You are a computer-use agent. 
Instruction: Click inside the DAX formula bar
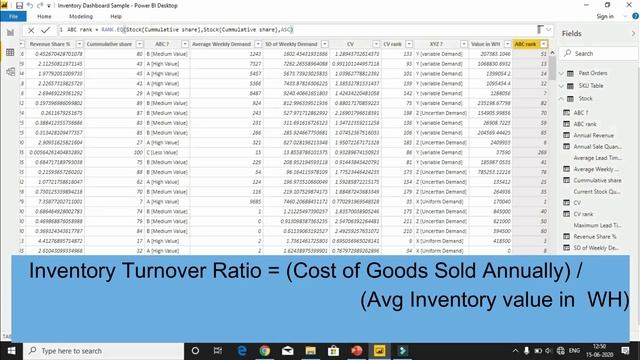297,30
